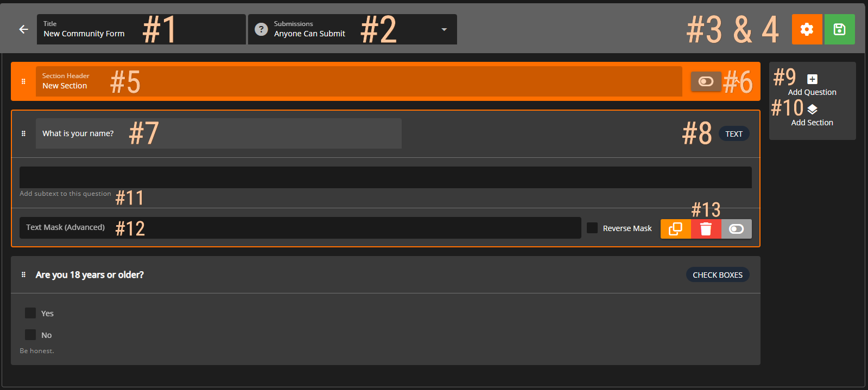Save the form with the green disk icon
Image resolution: width=868 pixels, height=390 pixels.
coord(839,29)
